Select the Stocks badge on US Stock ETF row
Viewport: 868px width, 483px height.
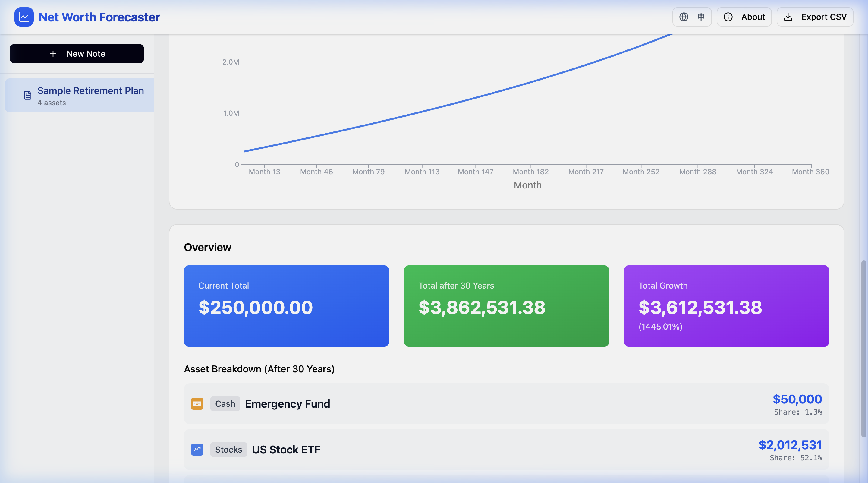click(x=228, y=450)
